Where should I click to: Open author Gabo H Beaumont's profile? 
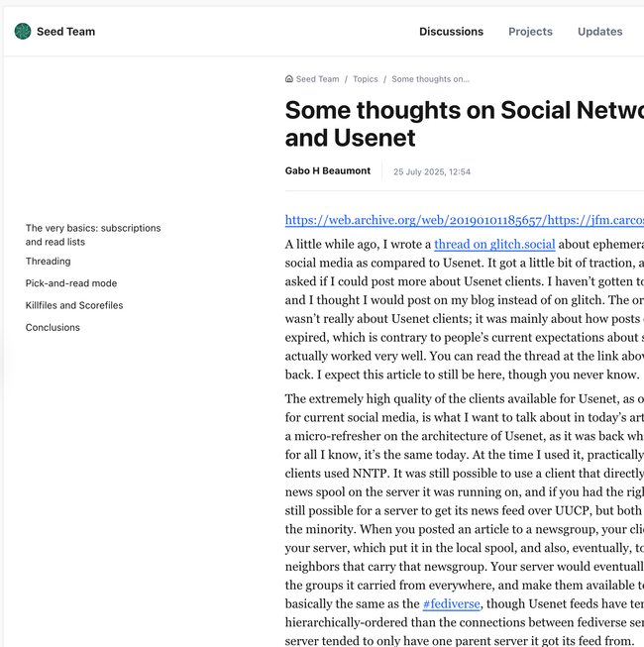pyautogui.click(x=328, y=170)
